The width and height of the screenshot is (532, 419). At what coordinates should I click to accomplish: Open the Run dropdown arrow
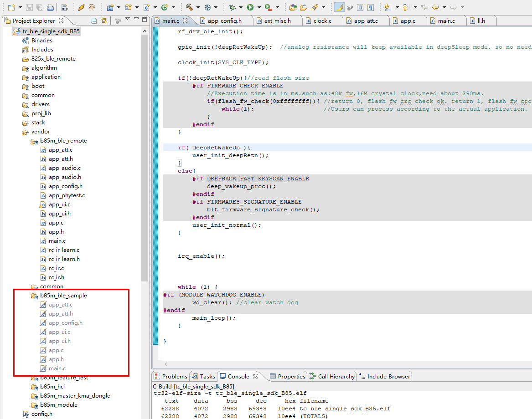point(258,7)
